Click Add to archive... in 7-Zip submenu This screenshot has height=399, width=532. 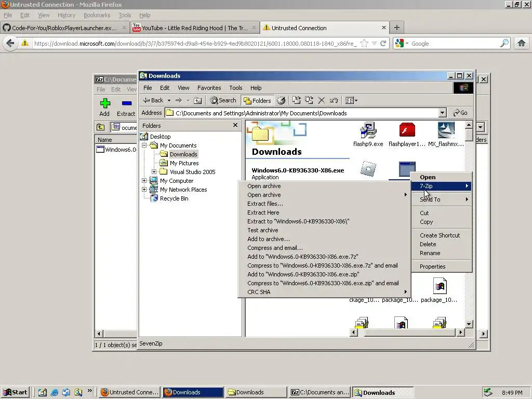324,239
